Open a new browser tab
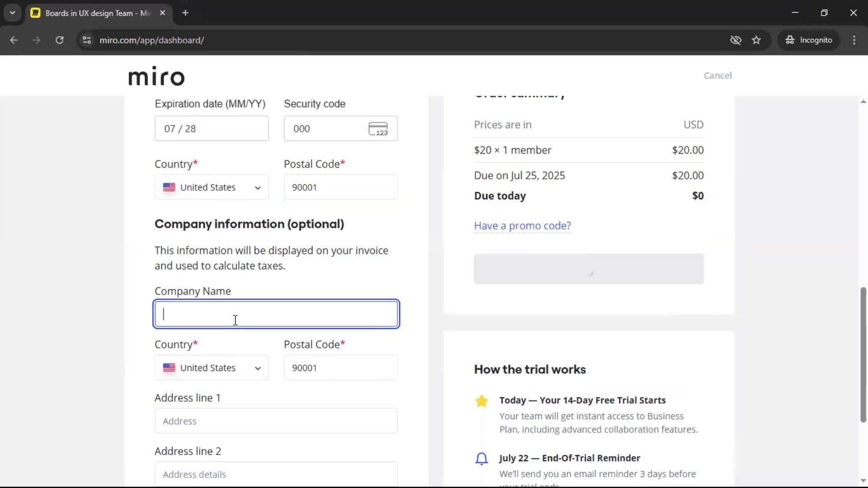 (x=185, y=13)
